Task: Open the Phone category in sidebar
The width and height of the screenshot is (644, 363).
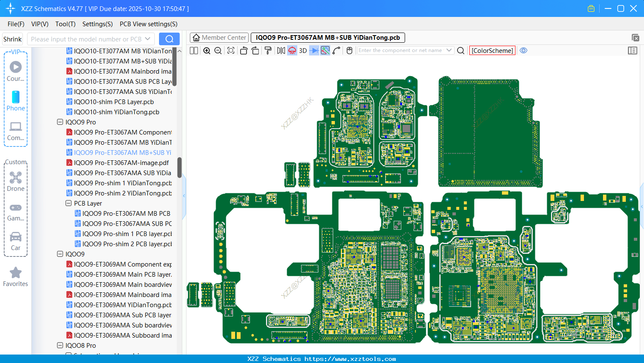Action: point(16,101)
